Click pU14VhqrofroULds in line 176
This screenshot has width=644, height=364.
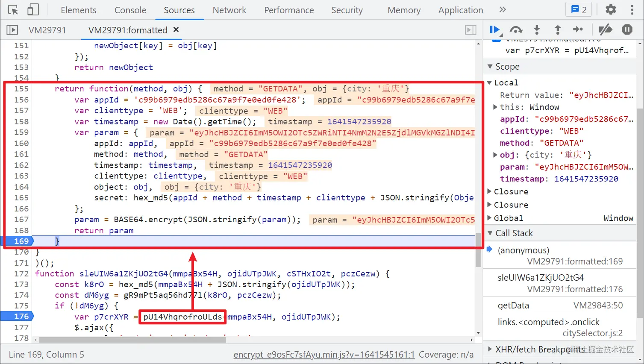(182, 317)
